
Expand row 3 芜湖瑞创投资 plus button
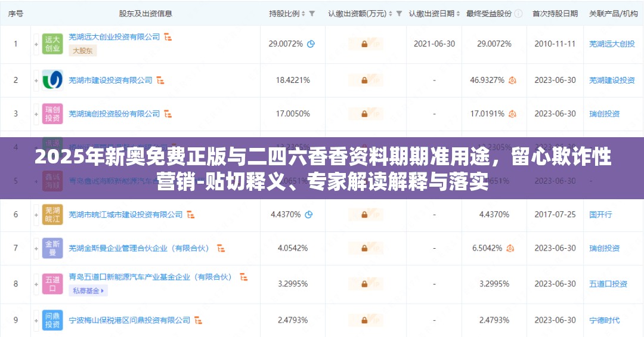36,115
